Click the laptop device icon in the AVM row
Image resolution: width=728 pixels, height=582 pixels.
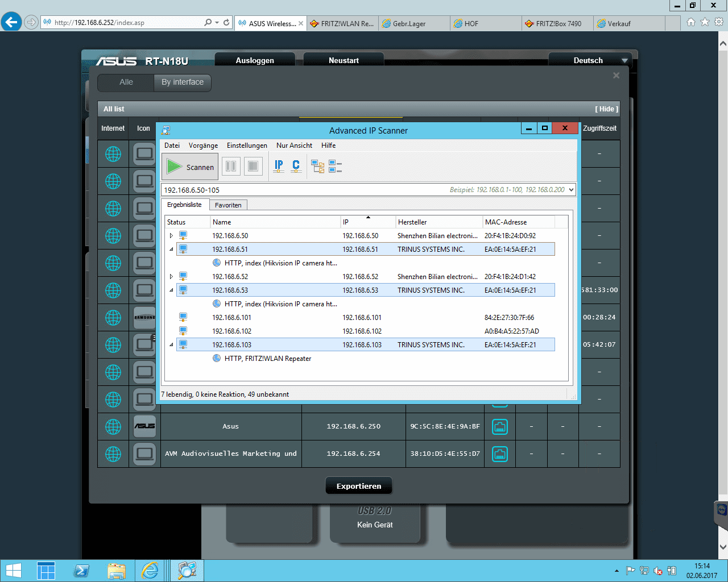[144, 454]
